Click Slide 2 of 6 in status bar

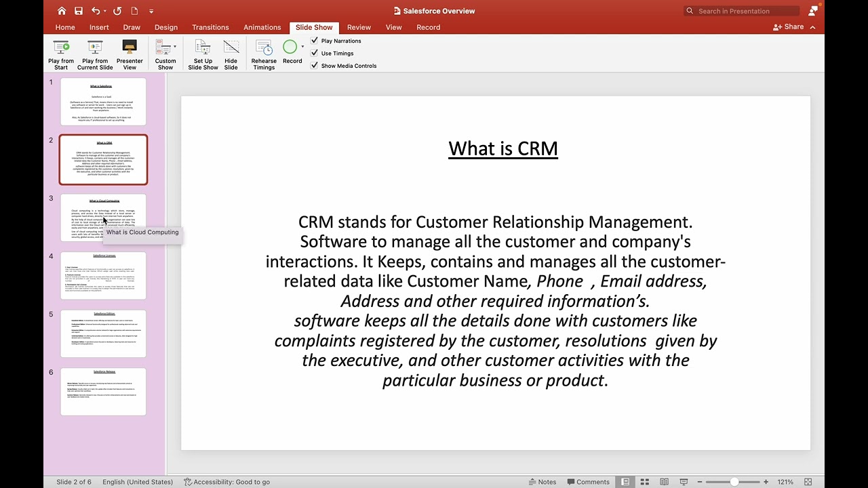74,482
